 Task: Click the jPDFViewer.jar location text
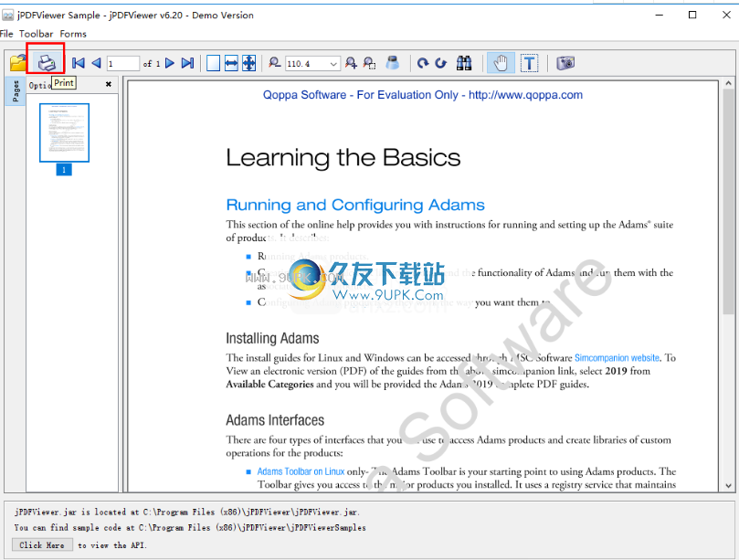(186, 512)
